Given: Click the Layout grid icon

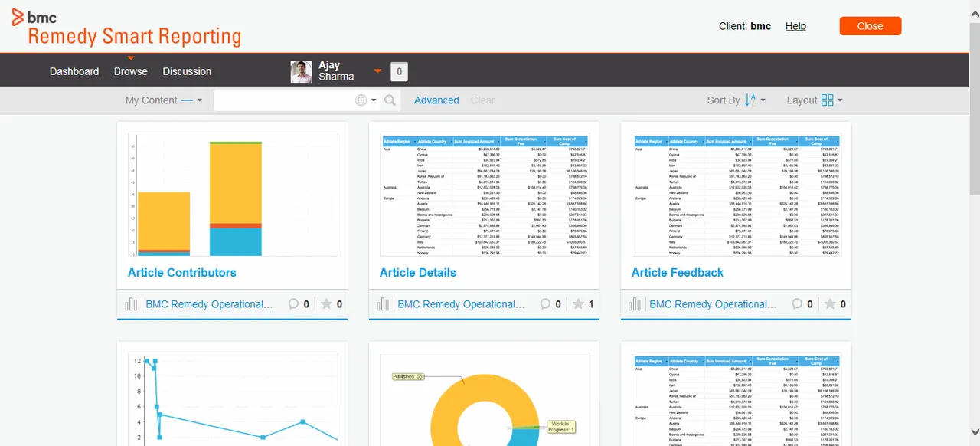Looking at the screenshot, I should tap(827, 100).
